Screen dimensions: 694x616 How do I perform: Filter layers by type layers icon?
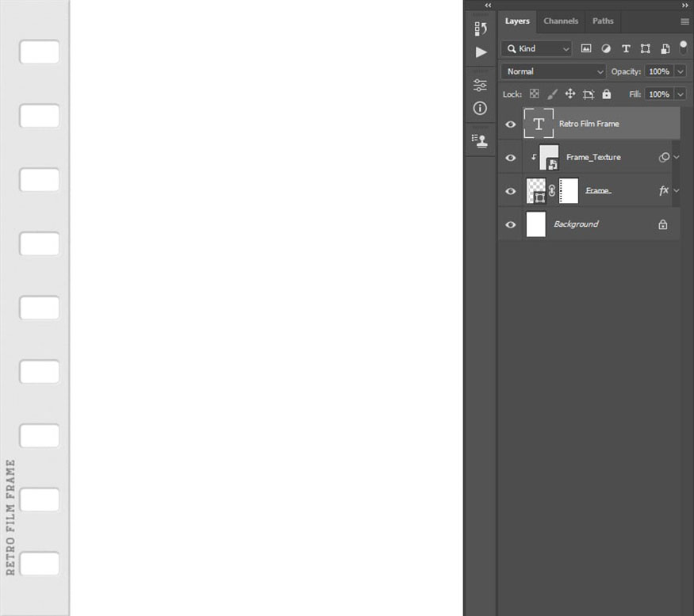(x=626, y=48)
